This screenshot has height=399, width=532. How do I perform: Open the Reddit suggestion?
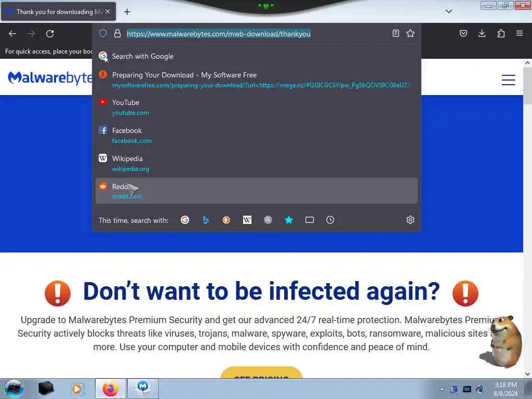(257, 191)
